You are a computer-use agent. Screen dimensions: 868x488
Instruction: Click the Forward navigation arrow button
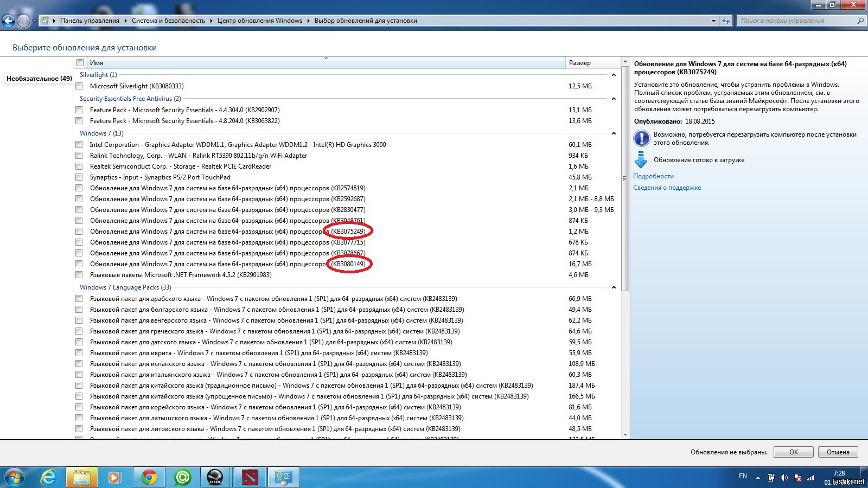[23, 21]
